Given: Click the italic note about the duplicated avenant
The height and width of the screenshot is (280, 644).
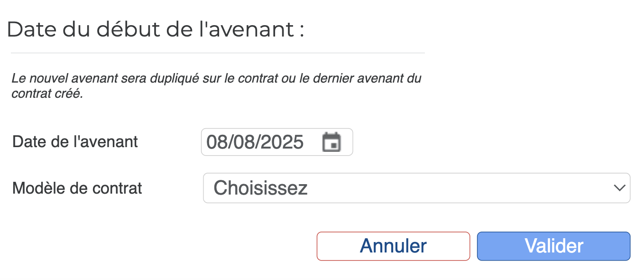Looking at the screenshot, I should click(216, 85).
